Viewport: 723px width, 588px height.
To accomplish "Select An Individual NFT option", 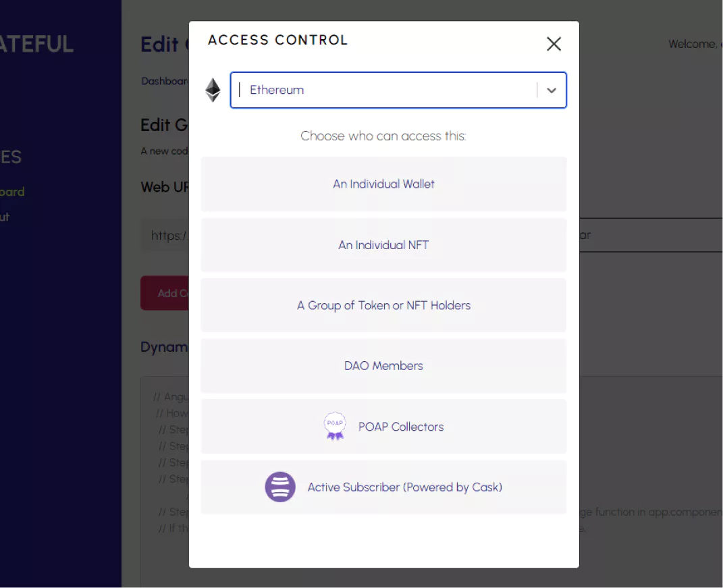I will [x=383, y=245].
